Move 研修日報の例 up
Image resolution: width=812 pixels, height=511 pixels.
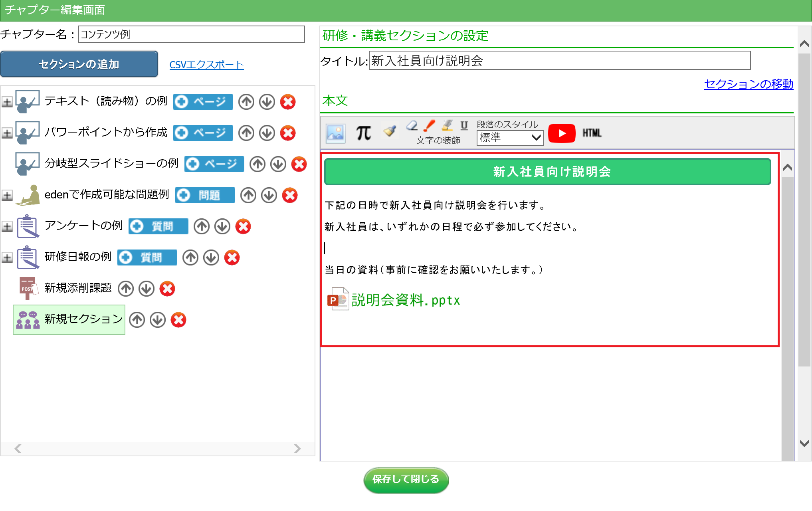(190, 257)
